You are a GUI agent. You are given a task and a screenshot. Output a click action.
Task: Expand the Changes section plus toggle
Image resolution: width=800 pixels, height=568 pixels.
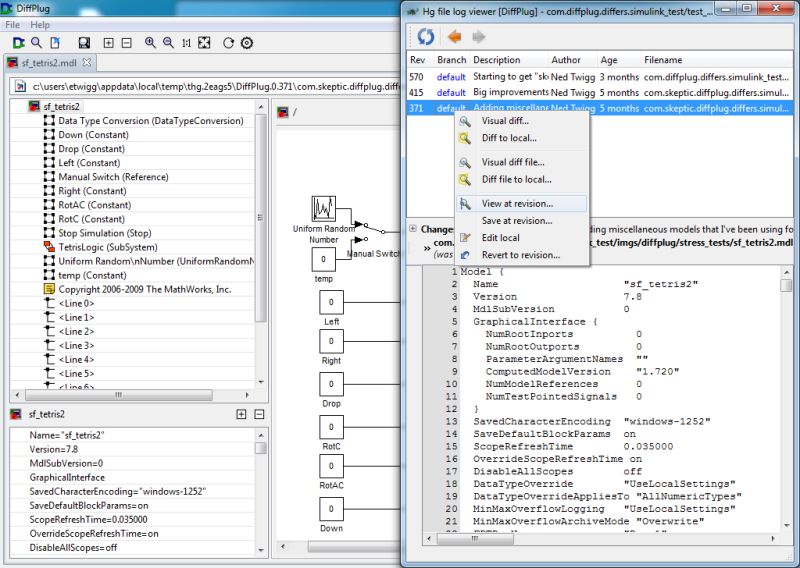[x=413, y=229]
